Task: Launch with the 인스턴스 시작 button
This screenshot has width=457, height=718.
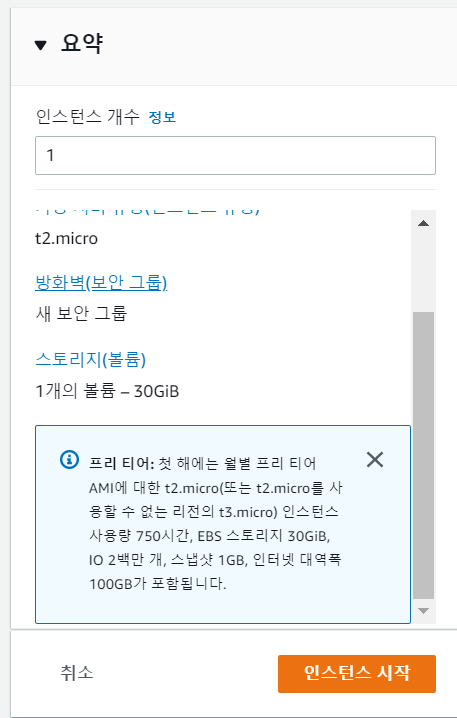Action: [357, 674]
